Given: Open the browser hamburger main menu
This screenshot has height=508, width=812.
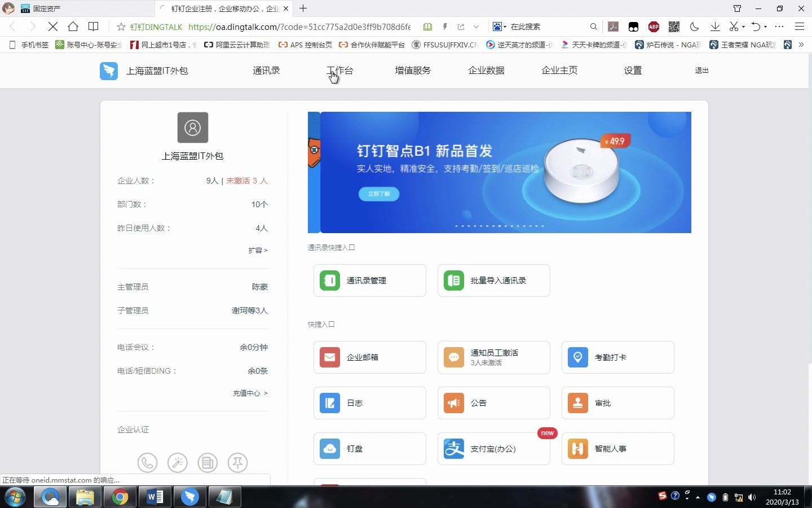Looking at the screenshot, I should 799,27.
